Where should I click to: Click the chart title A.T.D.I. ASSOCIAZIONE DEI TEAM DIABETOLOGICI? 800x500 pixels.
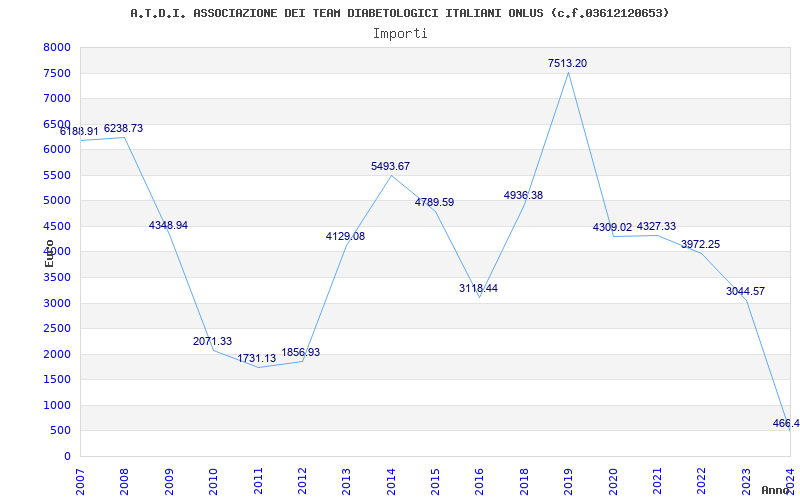pyautogui.click(x=399, y=13)
